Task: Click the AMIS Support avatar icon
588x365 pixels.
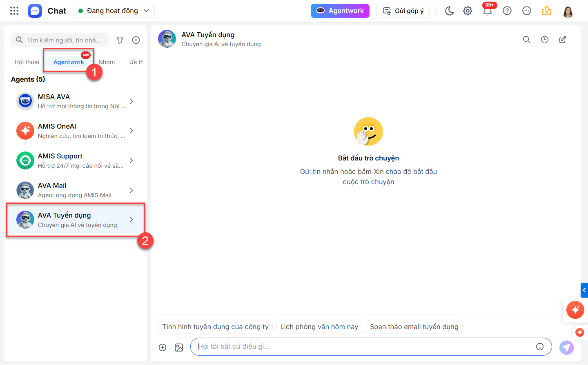Action: click(x=25, y=160)
